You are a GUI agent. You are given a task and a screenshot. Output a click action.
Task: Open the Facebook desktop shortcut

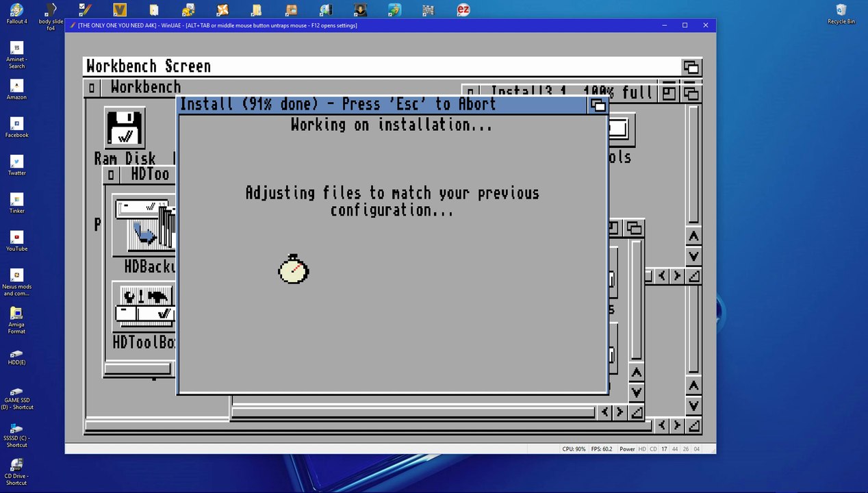pyautogui.click(x=16, y=127)
